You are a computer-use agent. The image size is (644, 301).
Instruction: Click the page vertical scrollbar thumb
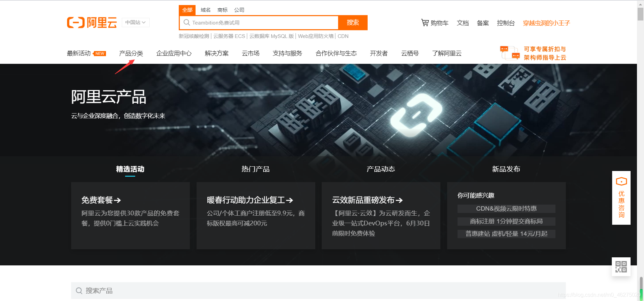640,14
